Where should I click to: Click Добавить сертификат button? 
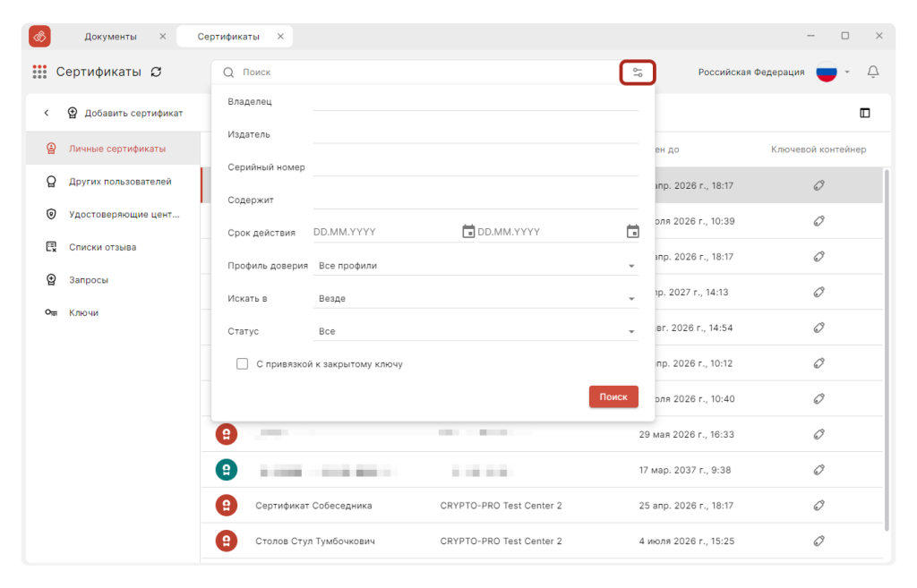pos(125,113)
